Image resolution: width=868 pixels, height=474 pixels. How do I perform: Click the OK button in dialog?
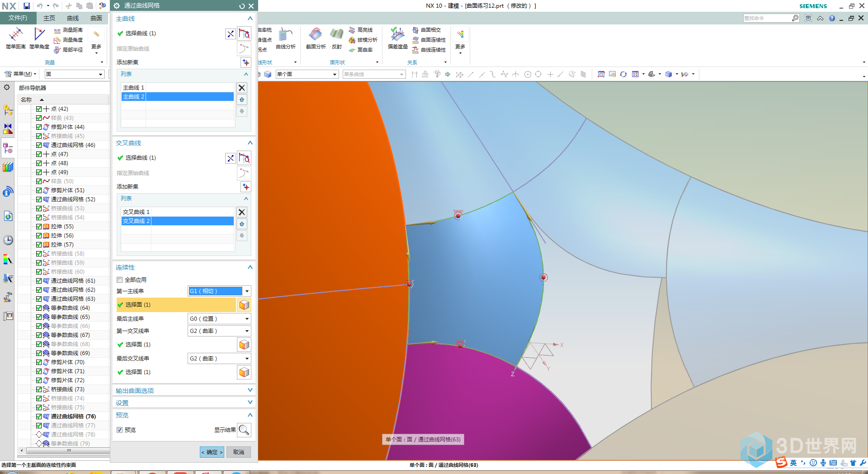[212, 452]
